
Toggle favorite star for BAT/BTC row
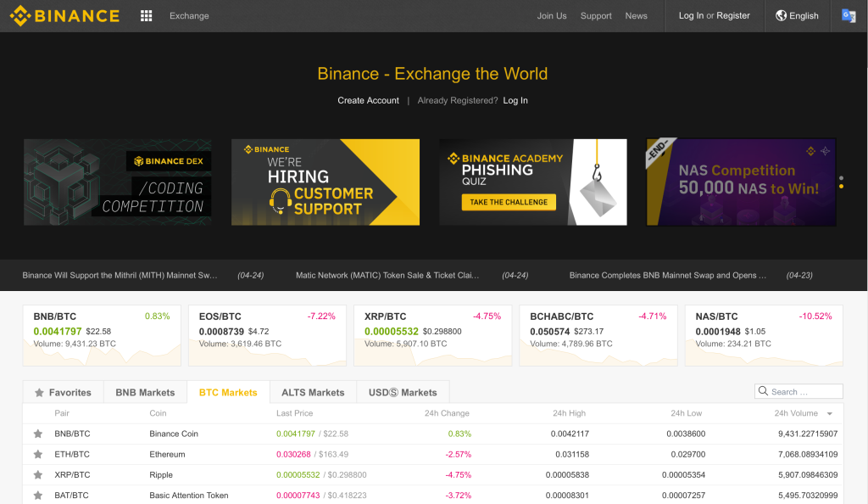(37, 496)
